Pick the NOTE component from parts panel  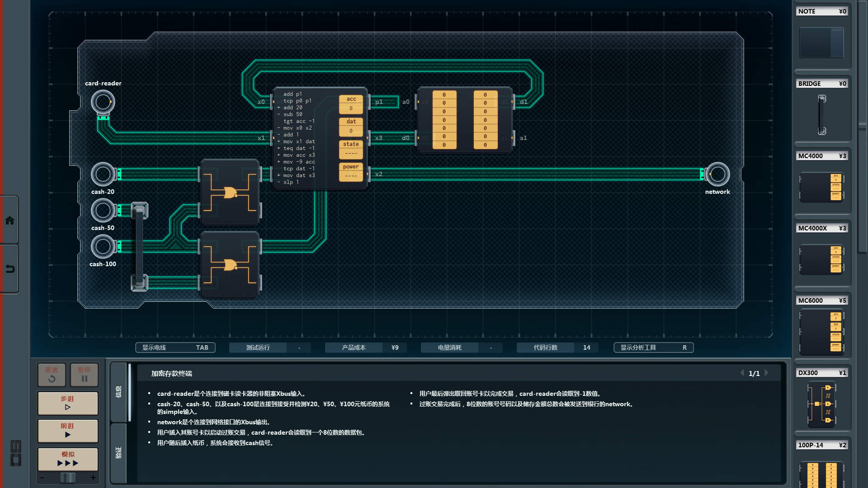821,42
